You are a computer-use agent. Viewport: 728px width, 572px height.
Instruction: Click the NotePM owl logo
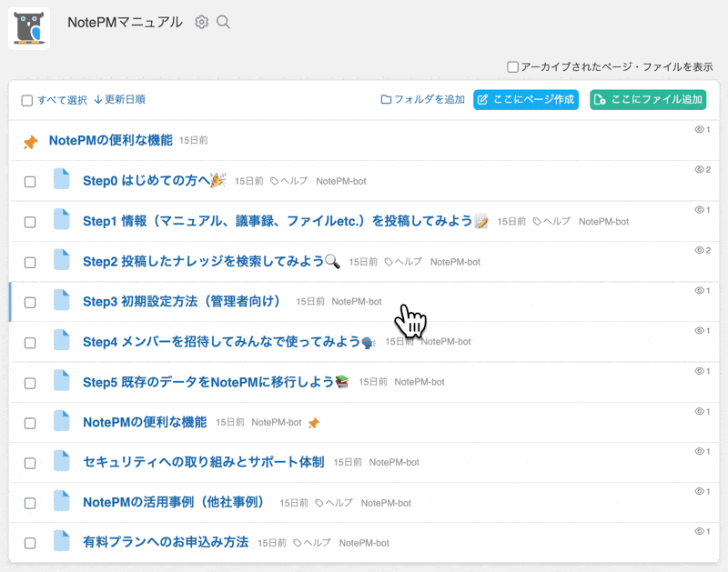pyautogui.click(x=29, y=28)
